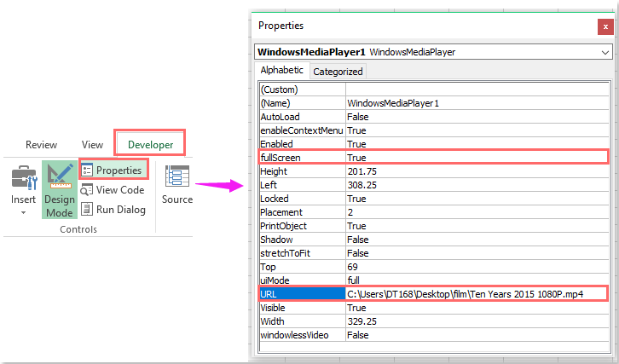Viewport: 619px width, 364px height.
Task: Click the Run Dialog icon
Action: [x=87, y=210]
